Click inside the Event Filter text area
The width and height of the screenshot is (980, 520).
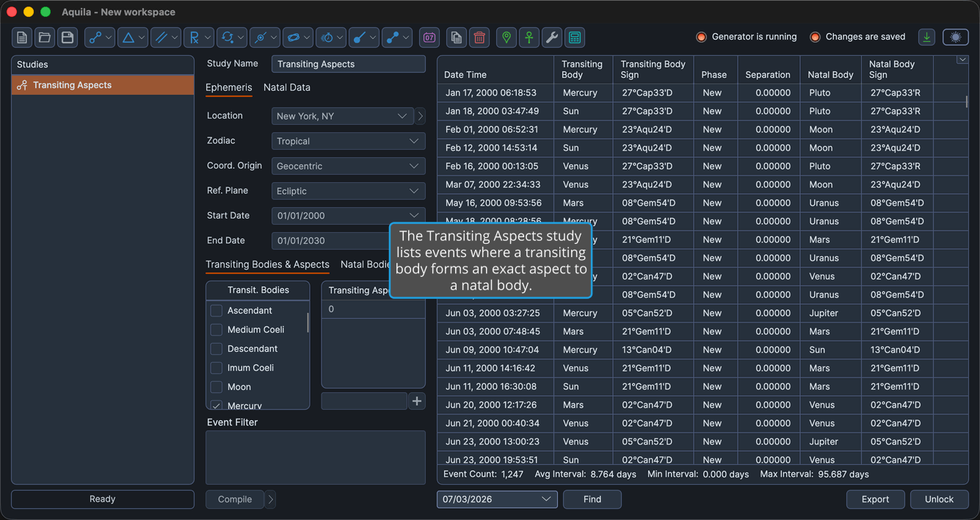[x=316, y=458]
